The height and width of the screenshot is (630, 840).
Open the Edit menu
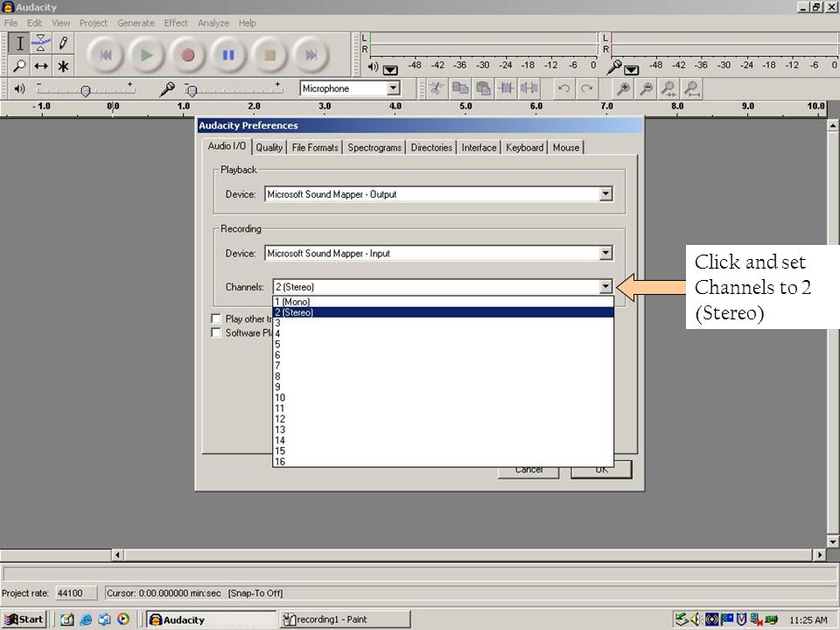34,23
